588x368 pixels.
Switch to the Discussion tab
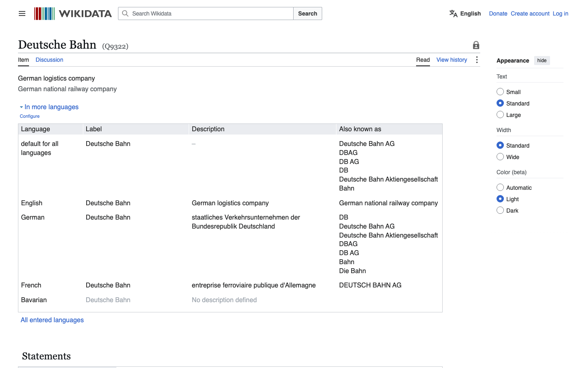click(49, 60)
